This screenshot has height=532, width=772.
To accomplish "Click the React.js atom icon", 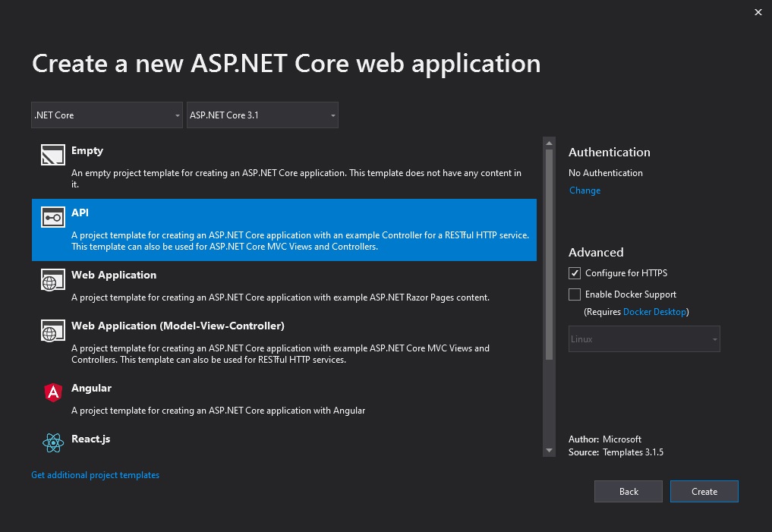I will click(53, 443).
